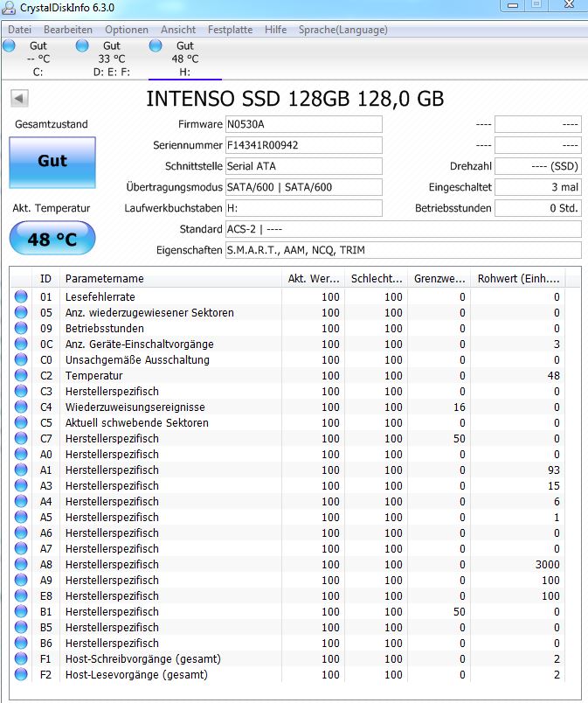Click status orb for A0 row
Image resolution: width=588 pixels, height=703 pixels.
click(21, 454)
